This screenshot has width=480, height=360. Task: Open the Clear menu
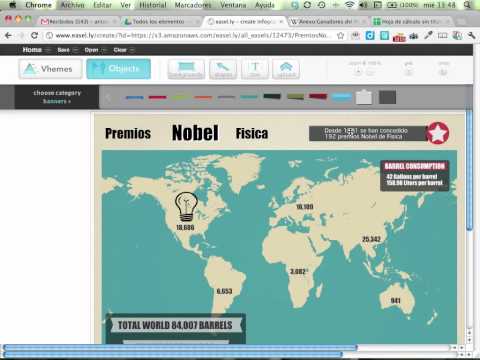(124, 50)
